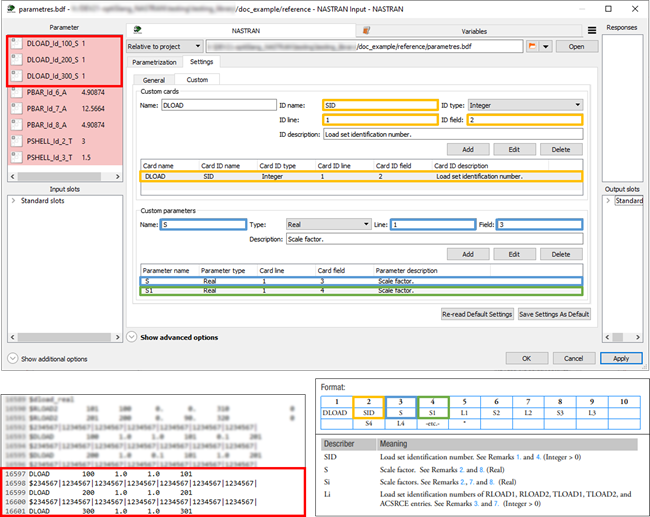The height and width of the screenshot is (517, 650).
Task: Click the ID line input field
Action: coord(380,120)
